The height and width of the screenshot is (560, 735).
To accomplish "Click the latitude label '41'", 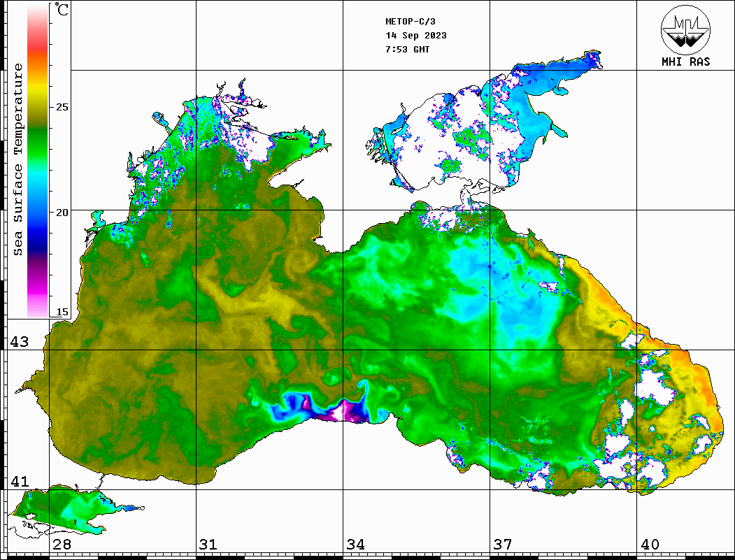I will 20,481.
